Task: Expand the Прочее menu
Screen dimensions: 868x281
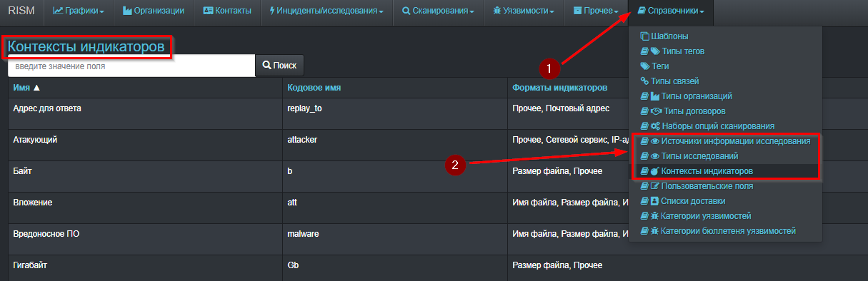Action: (596, 11)
